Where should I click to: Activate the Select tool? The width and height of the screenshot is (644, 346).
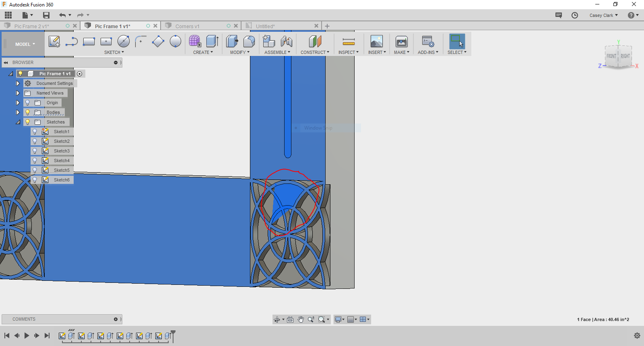pos(457,41)
